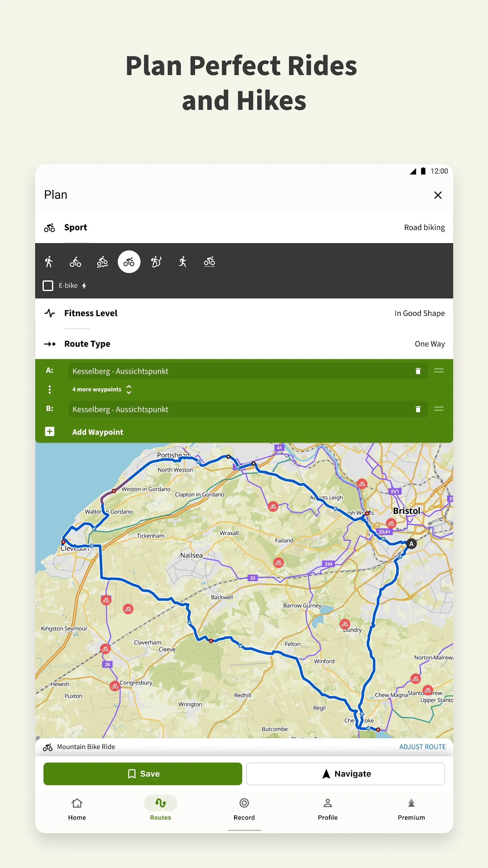This screenshot has width=488, height=868.
Task: Select the gravel biking sport icon
Action: click(x=209, y=262)
